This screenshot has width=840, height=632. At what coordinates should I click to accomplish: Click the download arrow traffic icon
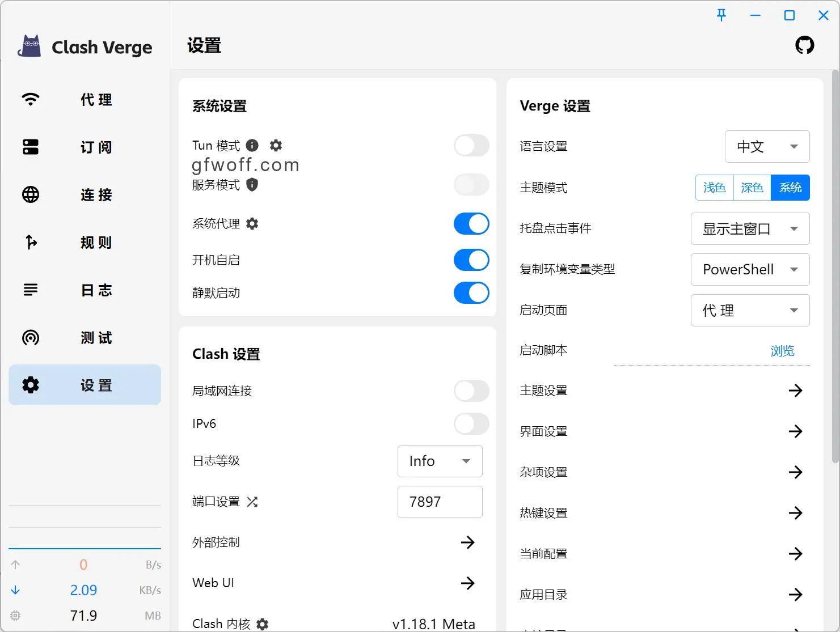point(15,590)
